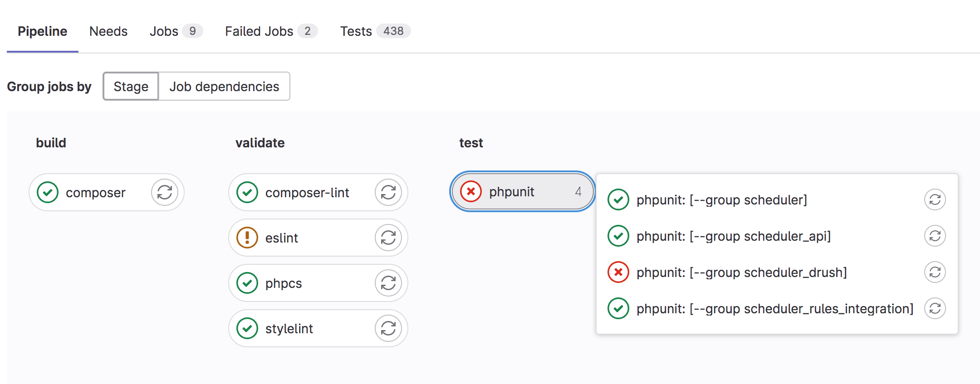Collapse the phpunit job group dropdown
Screen dimensions: 980x384
tap(522, 192)
